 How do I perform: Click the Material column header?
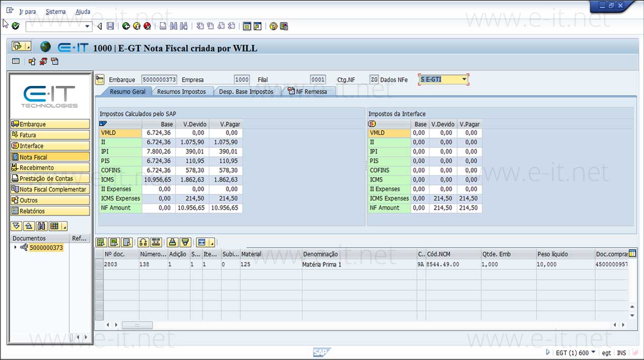(271, 254)
